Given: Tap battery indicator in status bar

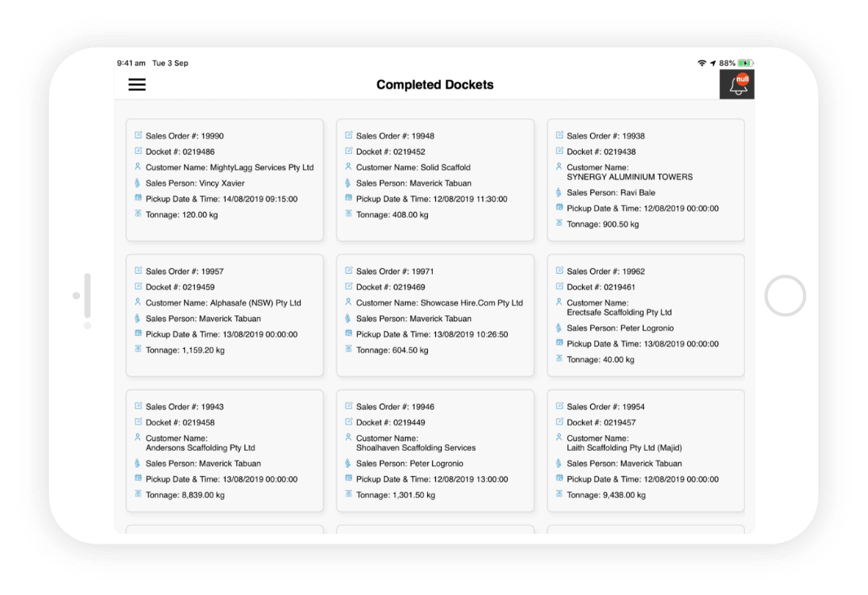Looking at the screenshot, I should [745, 63].
